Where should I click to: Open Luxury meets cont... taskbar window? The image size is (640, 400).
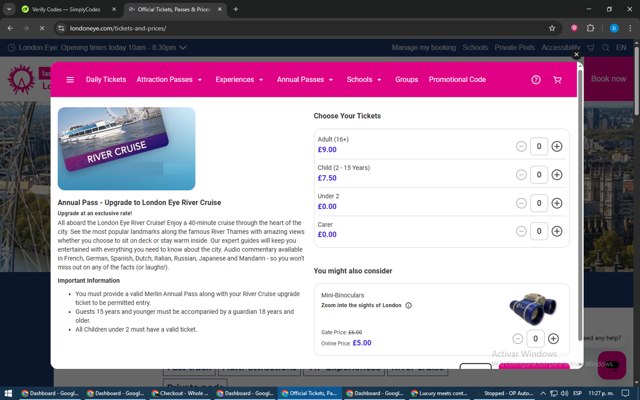click(x=440, y=393)
